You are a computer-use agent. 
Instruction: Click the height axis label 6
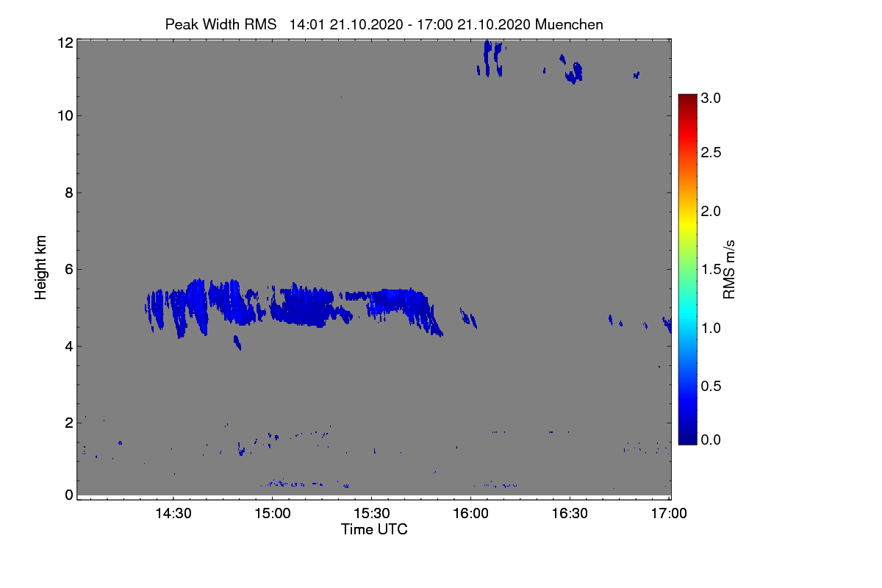[x=68, y=269]
